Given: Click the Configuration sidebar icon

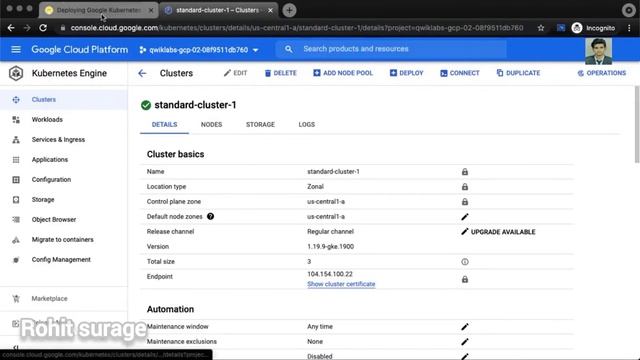Looking at the screenshot, I should tap(16, 180).
